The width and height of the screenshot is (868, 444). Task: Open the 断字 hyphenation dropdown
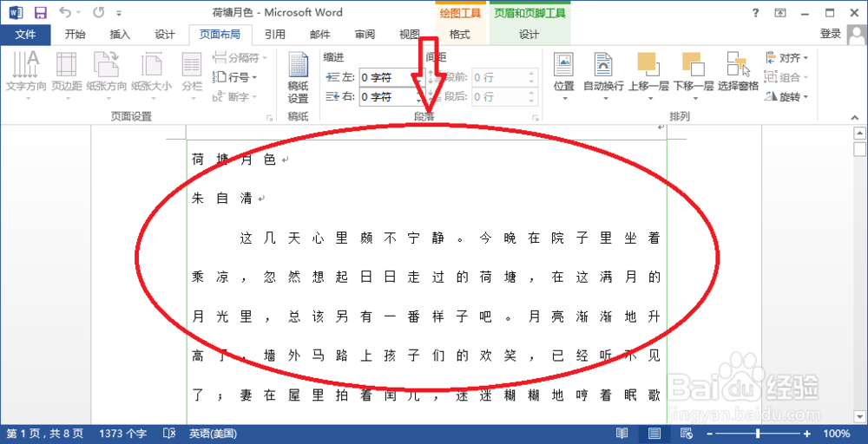point(236,97)
